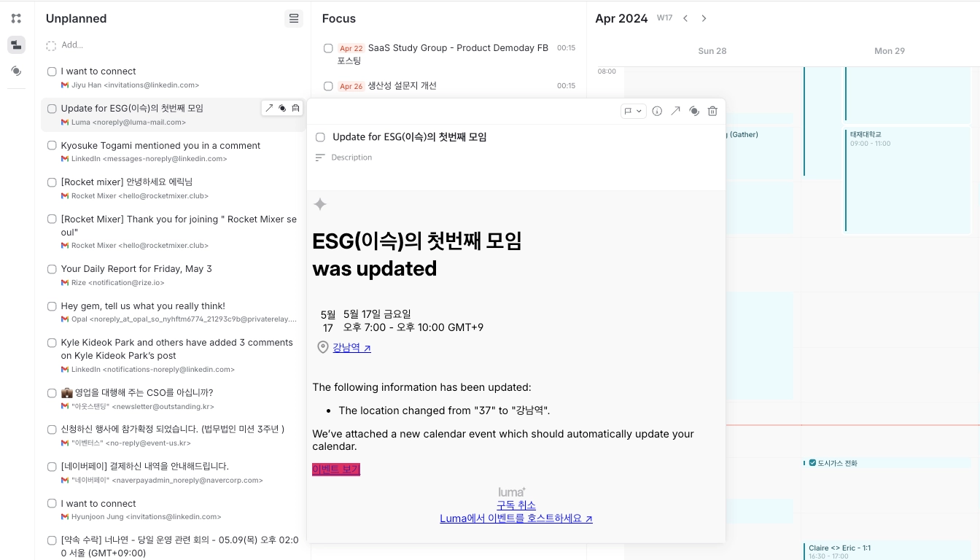Go to next week in calendar
The height and width of the screenshot is (560, 980).
click(x=704, y=18)
